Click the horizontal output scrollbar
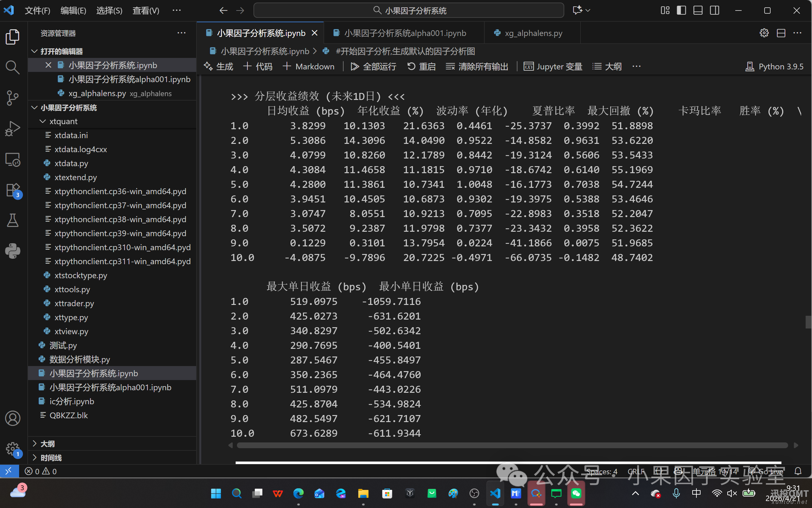The image size is (812, 508). [x=512, y=445]
